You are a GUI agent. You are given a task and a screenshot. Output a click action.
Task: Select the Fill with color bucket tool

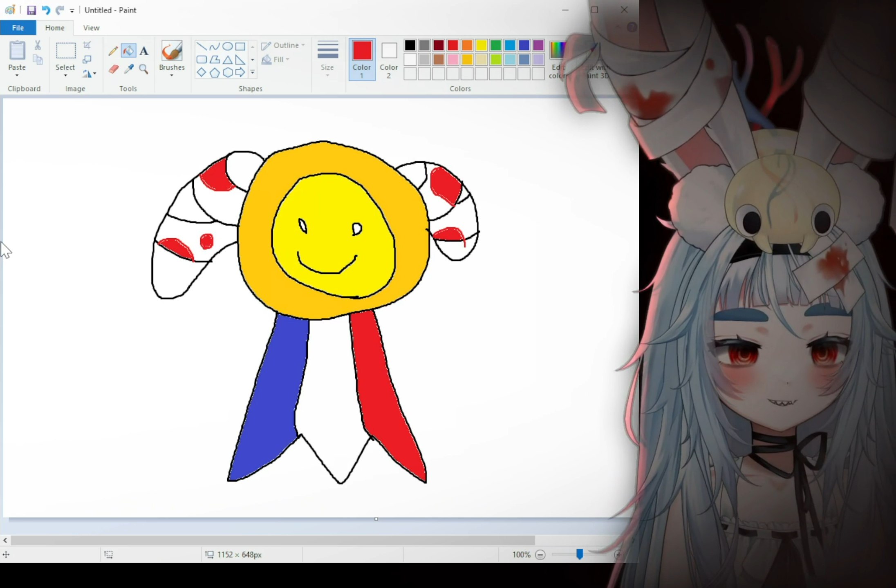[x=128, y=51]
